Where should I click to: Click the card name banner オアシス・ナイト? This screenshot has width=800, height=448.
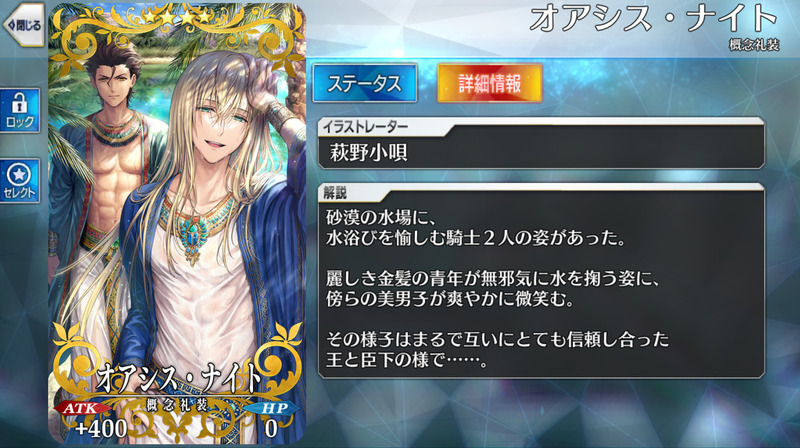pyautogui.click(x=178, y=378)
